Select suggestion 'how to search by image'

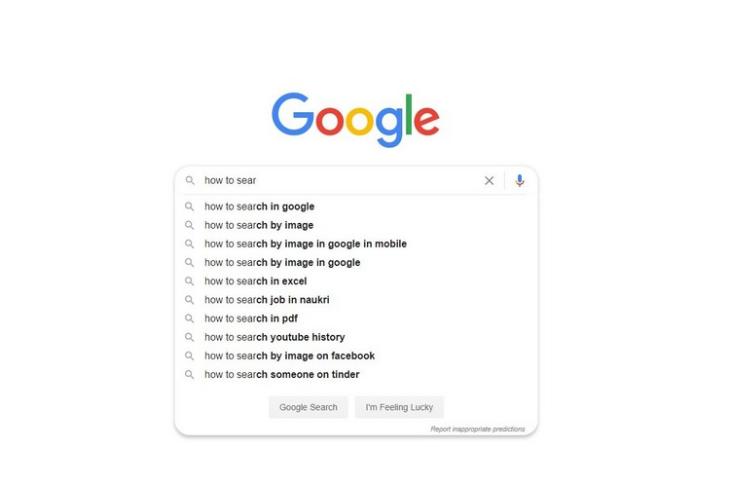pyautogui.click(x=356, y=225)
